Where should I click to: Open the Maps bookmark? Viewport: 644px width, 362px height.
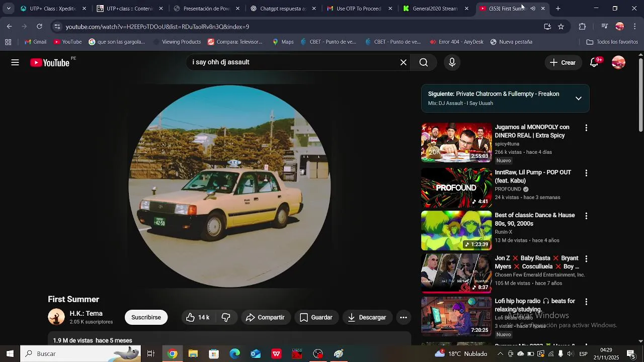(283, 42)
